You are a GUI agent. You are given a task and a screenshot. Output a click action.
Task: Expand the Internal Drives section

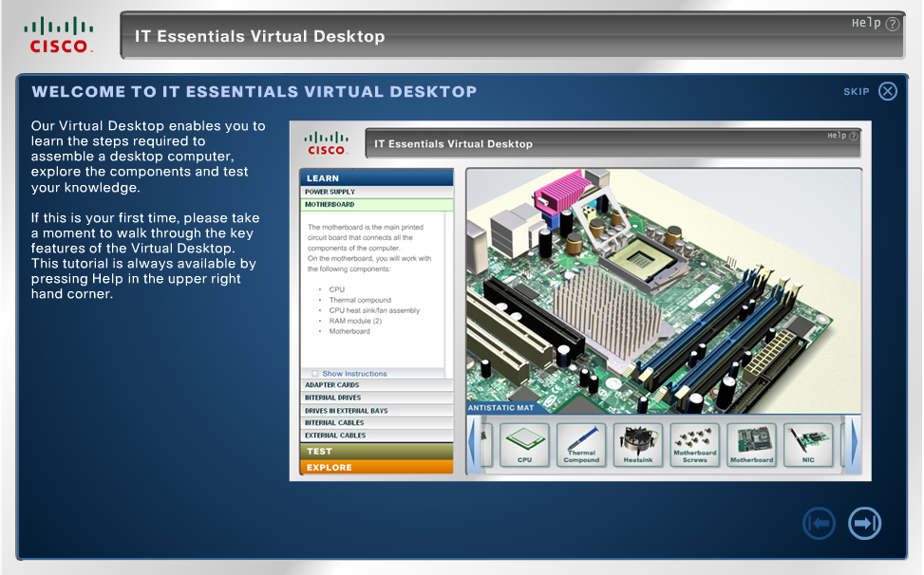pos(376,398)
